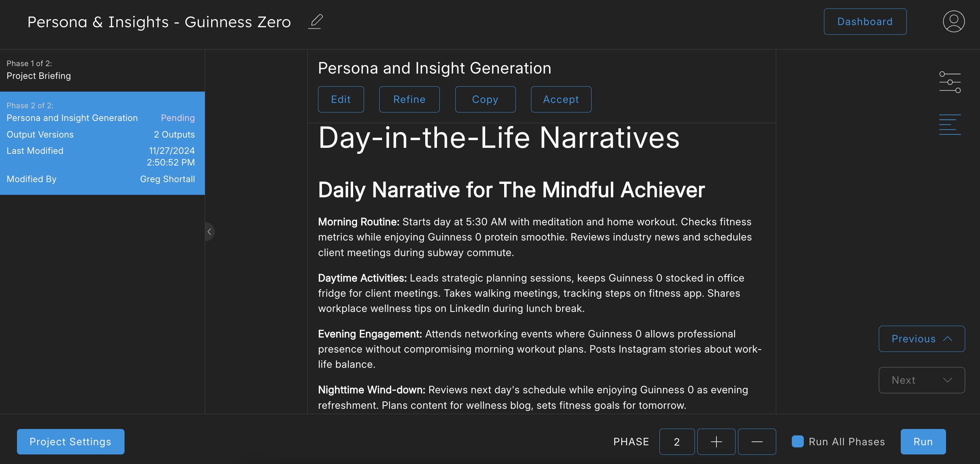
Task: Click the pencil icon beside project title
Action: (x=315, y=22)
